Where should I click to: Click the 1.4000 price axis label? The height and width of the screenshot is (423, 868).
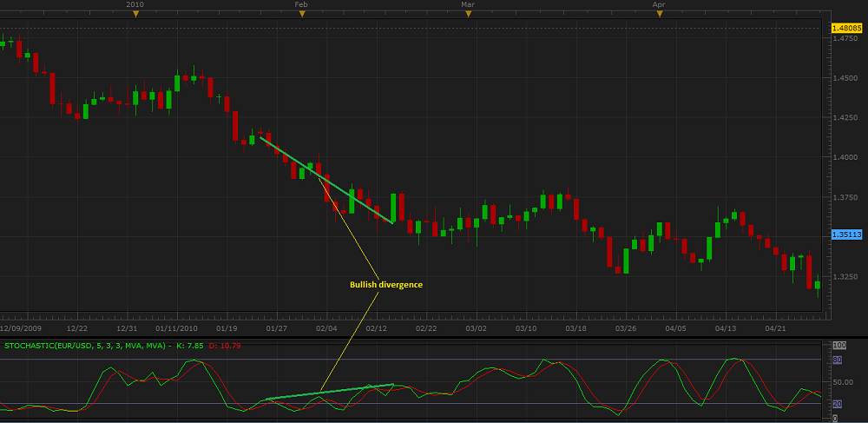coord(845,158)
